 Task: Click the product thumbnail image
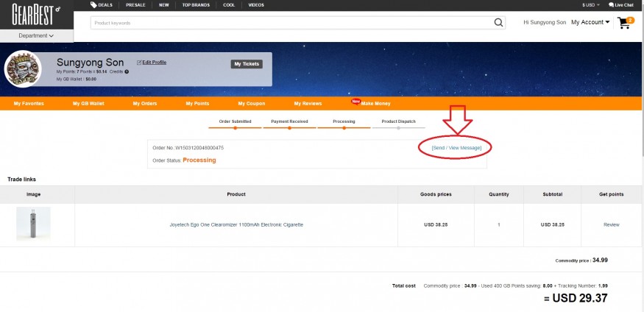33,224
